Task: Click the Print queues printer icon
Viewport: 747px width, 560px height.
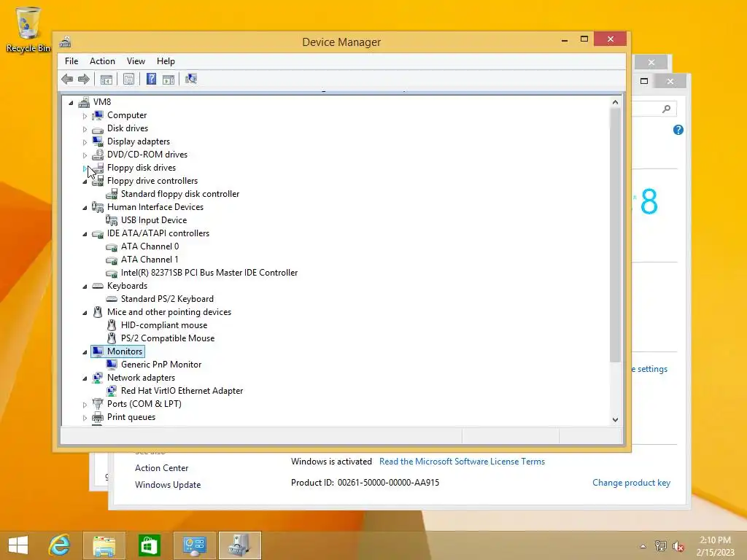Action: point(98,417)
